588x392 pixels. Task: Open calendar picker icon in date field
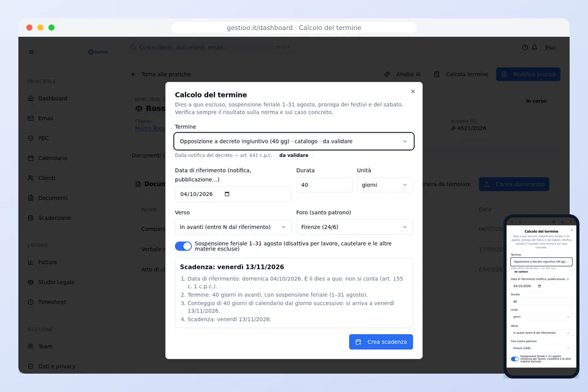pyautogui.click(x=227, y=194)
